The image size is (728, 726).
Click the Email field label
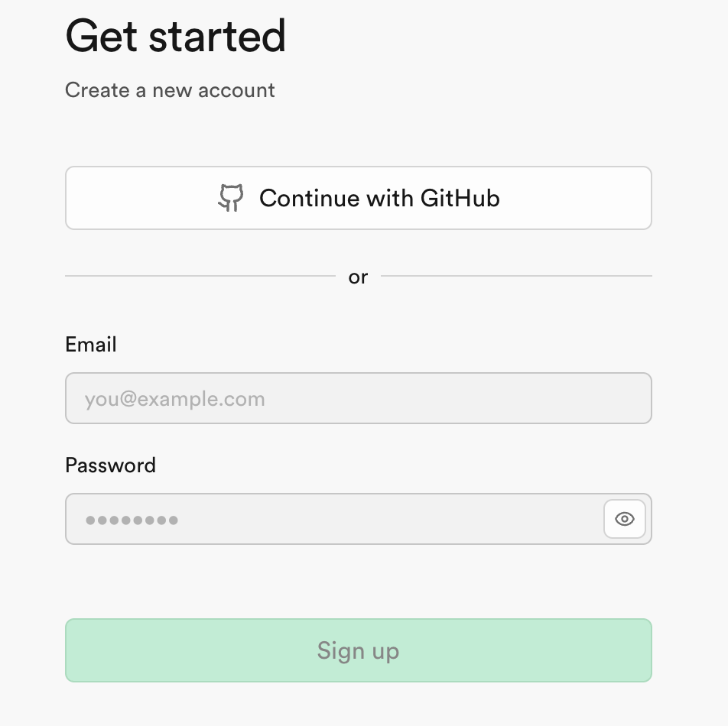coord(91,344)
